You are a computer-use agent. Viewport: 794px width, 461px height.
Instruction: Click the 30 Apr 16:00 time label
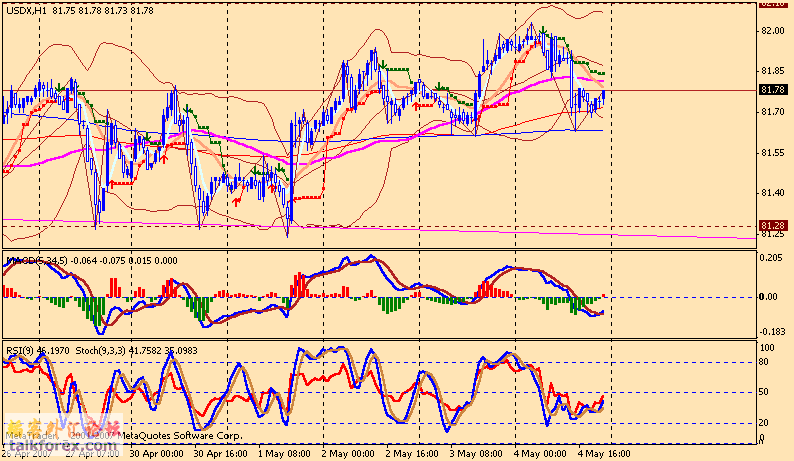(221, 453)
